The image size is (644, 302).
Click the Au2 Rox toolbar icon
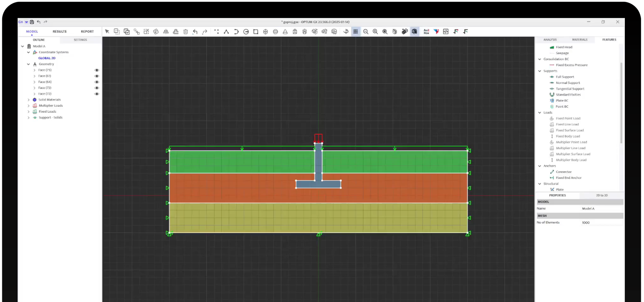coord(426,32)
